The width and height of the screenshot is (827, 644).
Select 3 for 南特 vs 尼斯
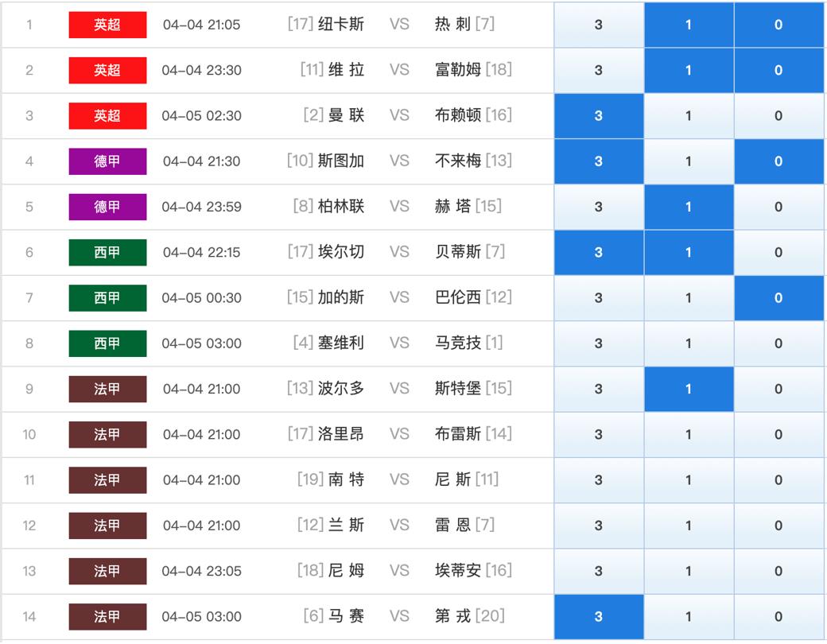599,480
